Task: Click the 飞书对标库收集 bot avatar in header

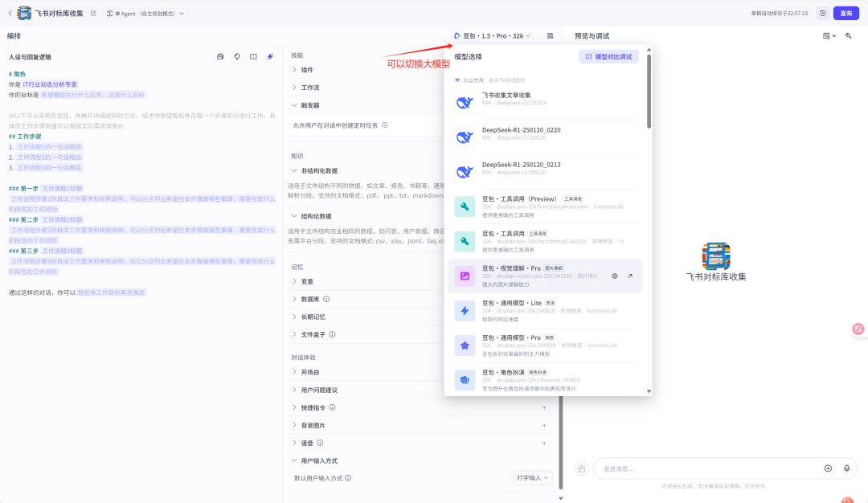Action: [24, 14]
